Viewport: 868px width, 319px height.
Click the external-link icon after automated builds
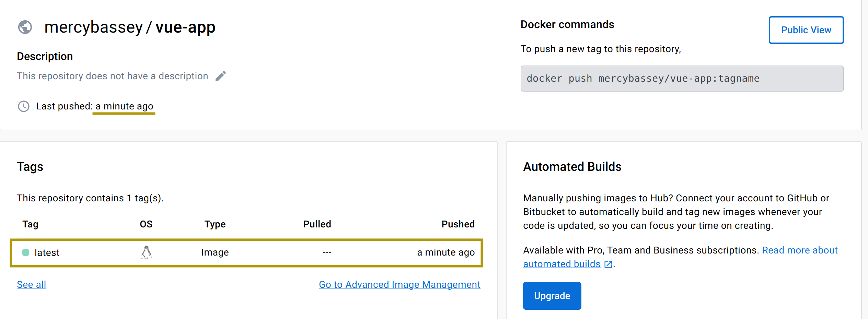point(608,264)
